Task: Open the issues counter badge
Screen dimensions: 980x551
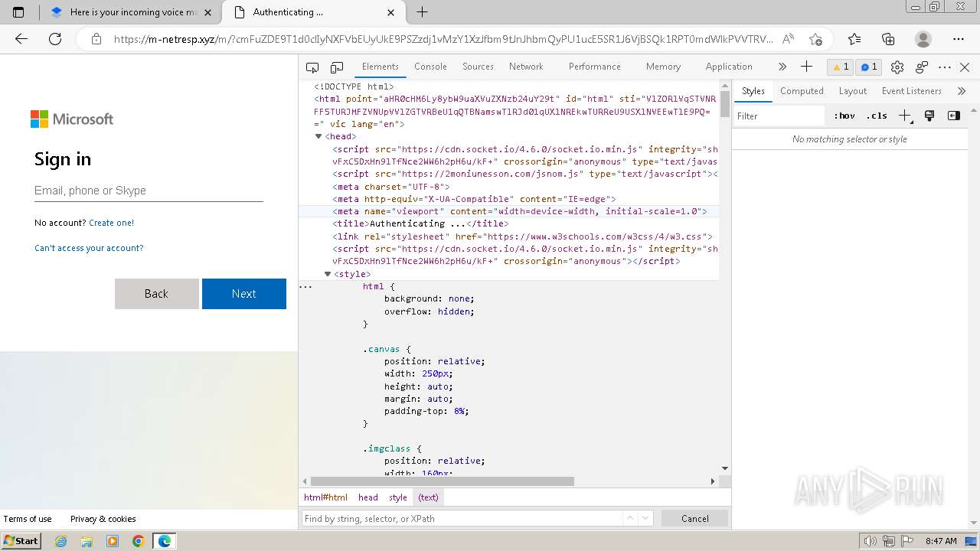Action: coord(868,67)
